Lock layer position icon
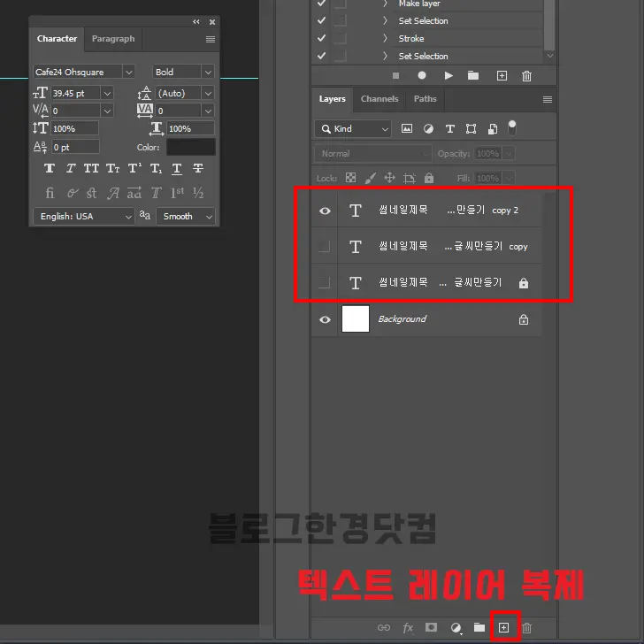This screenshot has height=644, width=644. tap(389, 178)
